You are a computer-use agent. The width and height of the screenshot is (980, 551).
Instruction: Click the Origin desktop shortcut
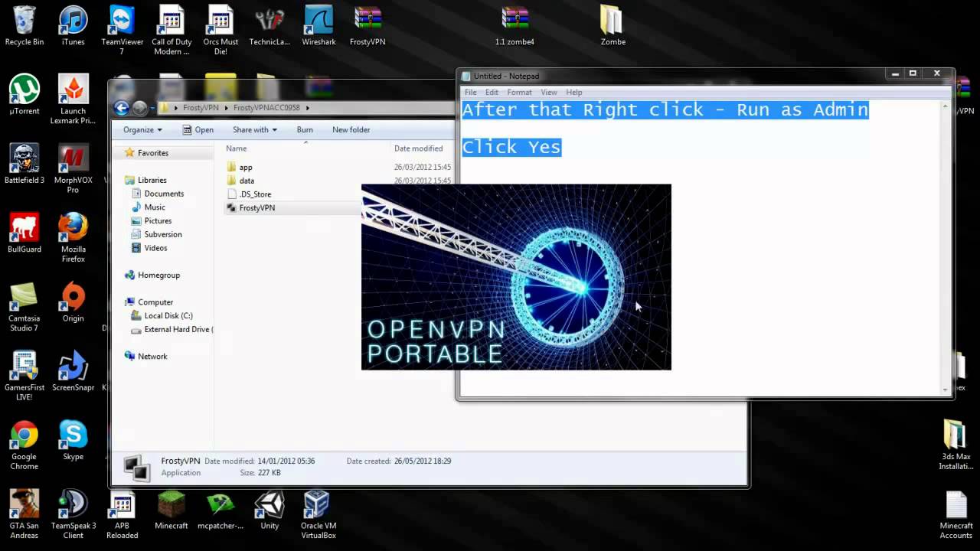(x=73, y=302)
